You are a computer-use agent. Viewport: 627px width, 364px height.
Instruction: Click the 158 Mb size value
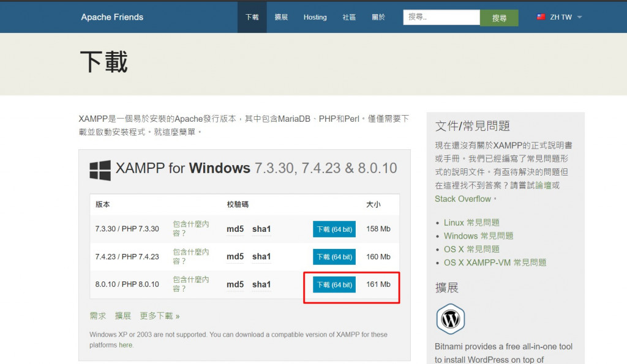(x=378, y=229)
